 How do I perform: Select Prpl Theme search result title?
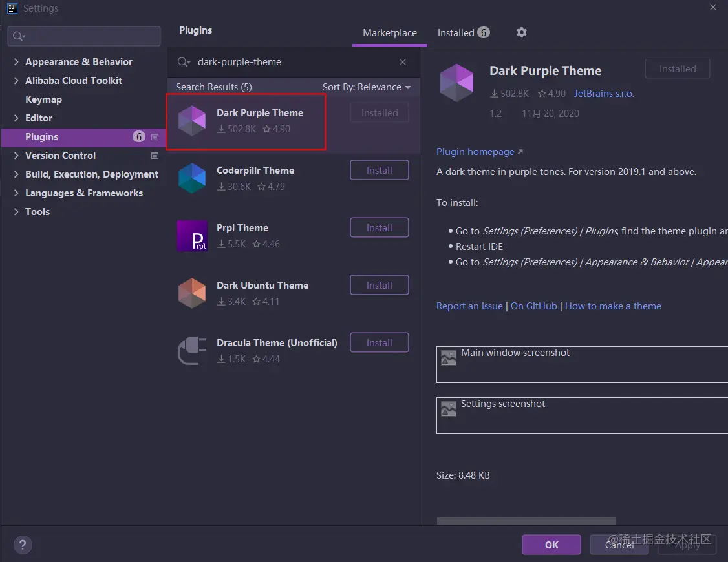[242, 228]
